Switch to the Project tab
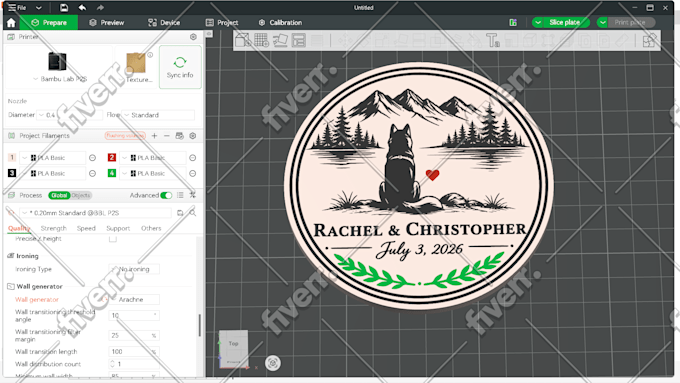The width and height of the screenshot is (680, 383). (x=222, y=23)
